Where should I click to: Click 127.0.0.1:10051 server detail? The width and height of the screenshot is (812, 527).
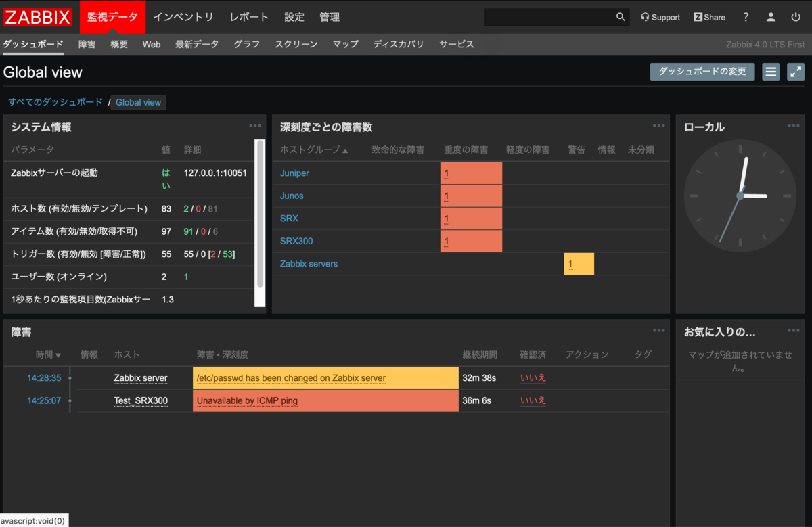215,173
